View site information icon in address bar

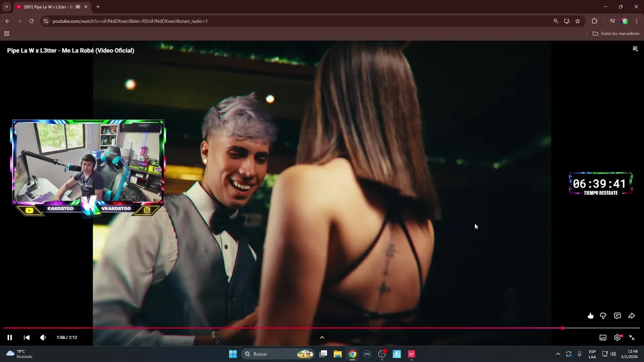[46, 21]
